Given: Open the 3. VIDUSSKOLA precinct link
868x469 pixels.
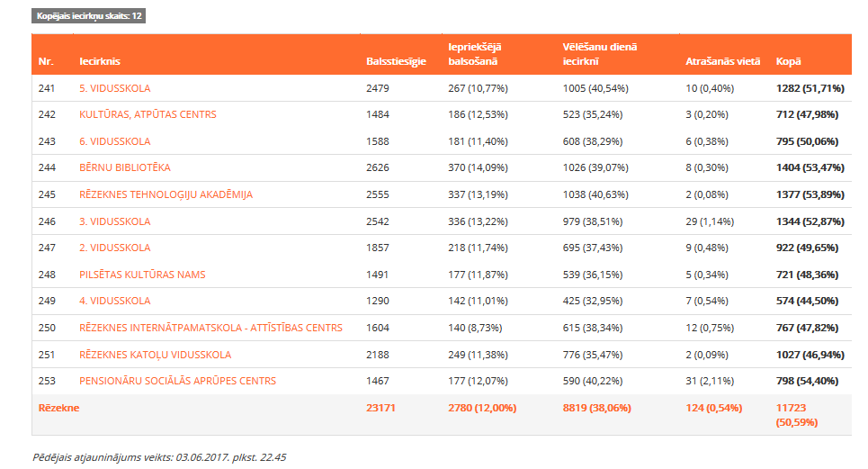Looking at the screenshot, I should (x=114, y=221).
